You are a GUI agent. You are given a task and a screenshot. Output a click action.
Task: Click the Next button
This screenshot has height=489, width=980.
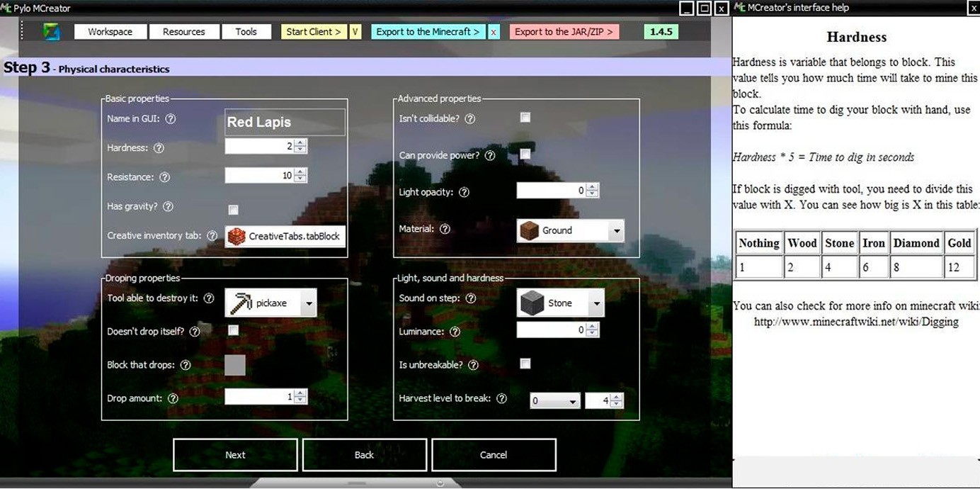[234, 454]
